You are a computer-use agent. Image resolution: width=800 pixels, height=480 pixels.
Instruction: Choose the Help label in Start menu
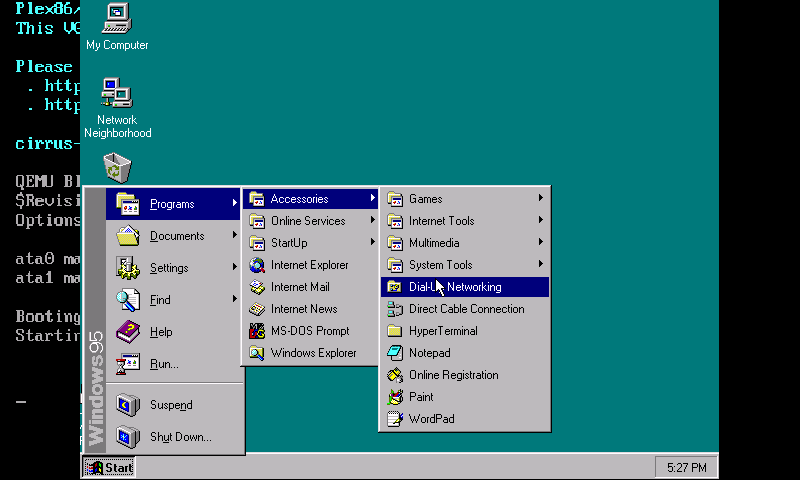pyautogui.click(x=161, y=332)
